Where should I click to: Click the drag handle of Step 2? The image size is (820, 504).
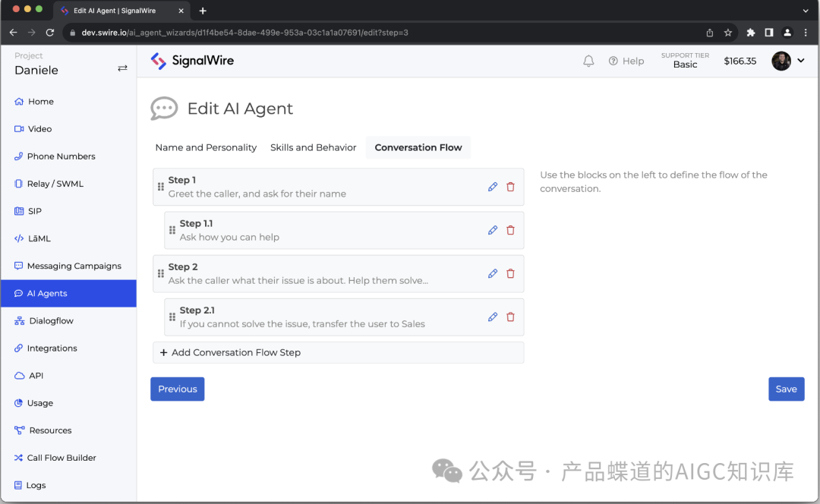tap(160, 273)
